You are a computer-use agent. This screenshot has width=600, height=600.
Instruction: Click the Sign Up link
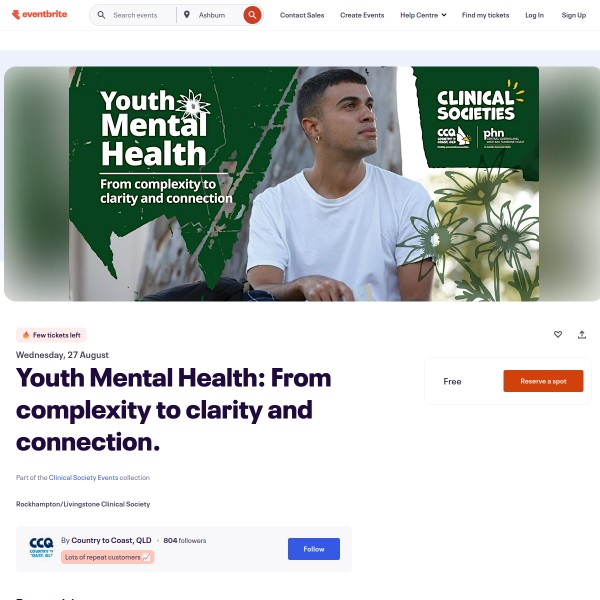click(x=574, y=15)
